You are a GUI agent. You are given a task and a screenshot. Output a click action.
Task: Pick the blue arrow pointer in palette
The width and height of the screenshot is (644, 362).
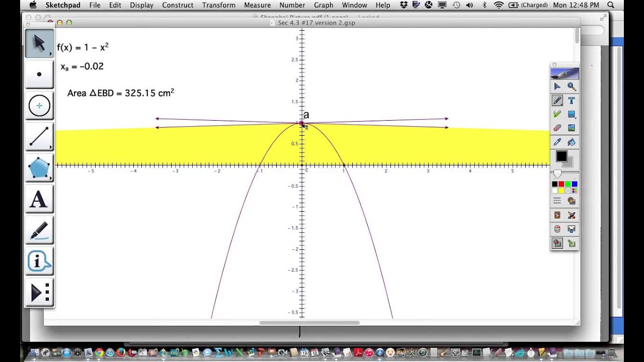pyautogui.click(x=557, y=86)
